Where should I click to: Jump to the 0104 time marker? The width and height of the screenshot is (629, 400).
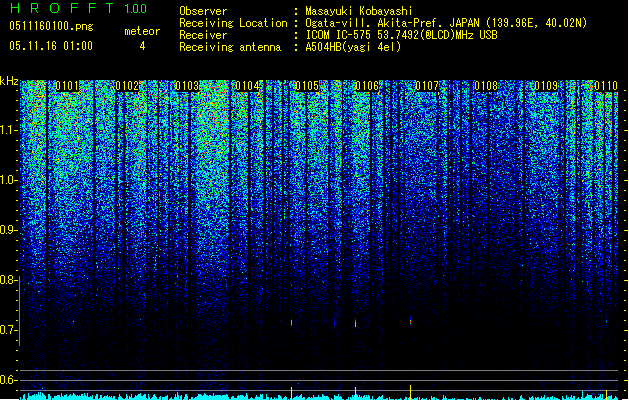pos(247,86)
